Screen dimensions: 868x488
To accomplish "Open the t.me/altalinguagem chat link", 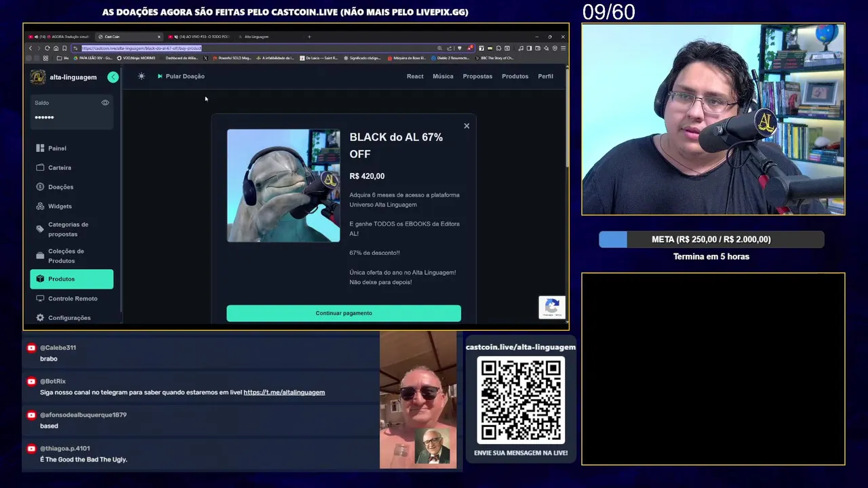I will pos(284,392).
